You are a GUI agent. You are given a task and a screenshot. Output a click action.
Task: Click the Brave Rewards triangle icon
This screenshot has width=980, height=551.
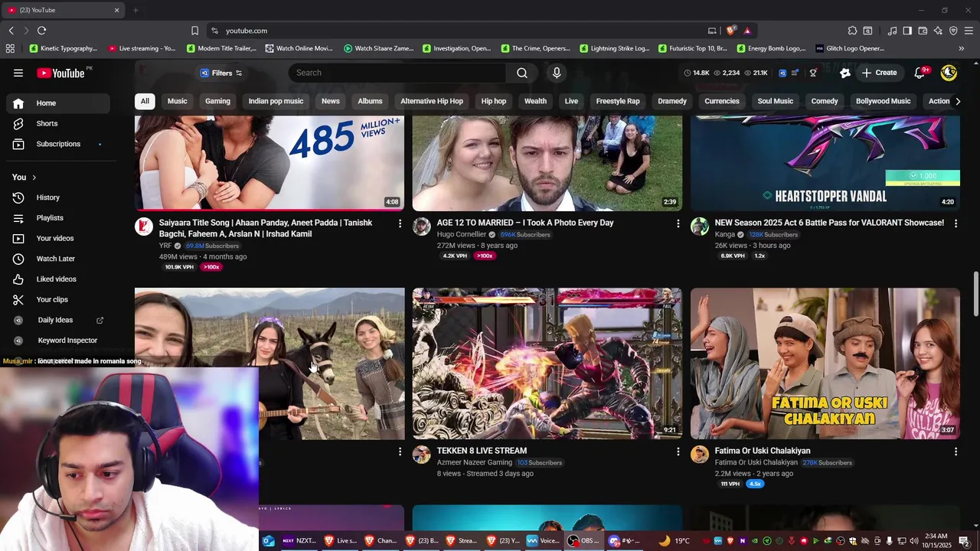(x=747, y=31)
